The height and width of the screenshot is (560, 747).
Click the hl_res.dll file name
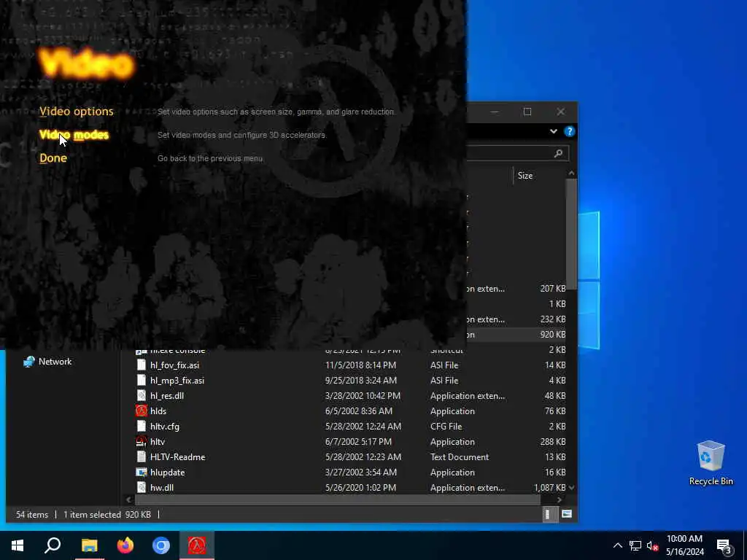click(x=167, y=396)
